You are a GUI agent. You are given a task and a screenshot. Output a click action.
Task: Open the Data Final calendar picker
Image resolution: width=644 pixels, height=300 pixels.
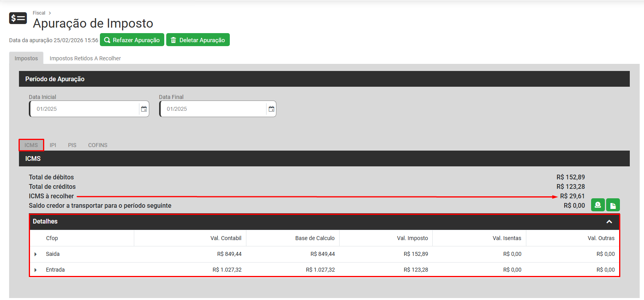pos(271,109)
